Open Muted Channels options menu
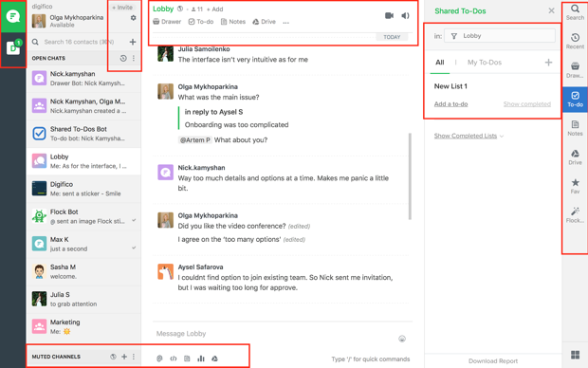Image resolution: width=588 pixels, height=368 pixels. pyautogui.click(x=134, y=357)
